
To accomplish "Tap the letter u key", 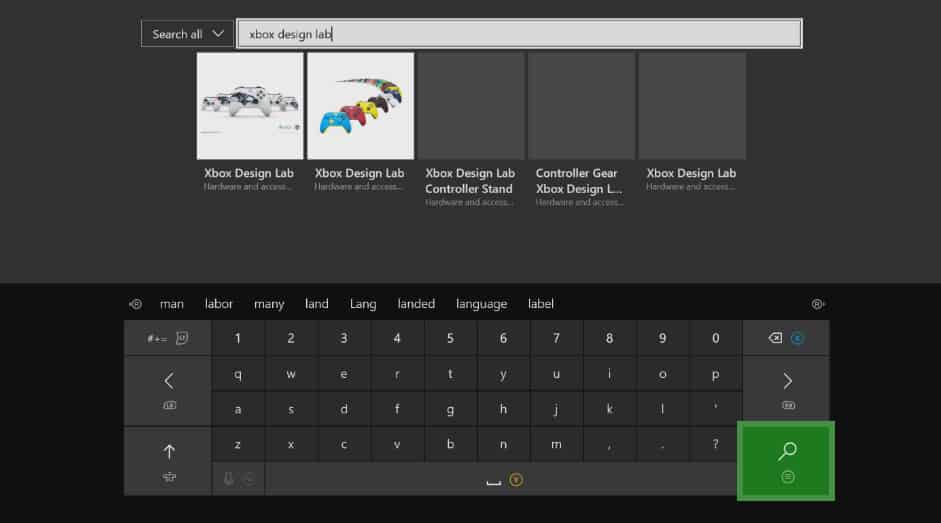I will (x=556, y=374).
